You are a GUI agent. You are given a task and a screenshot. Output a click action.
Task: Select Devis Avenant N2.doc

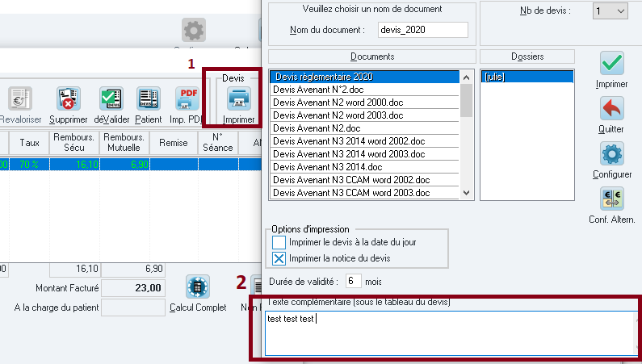point(364,128)
